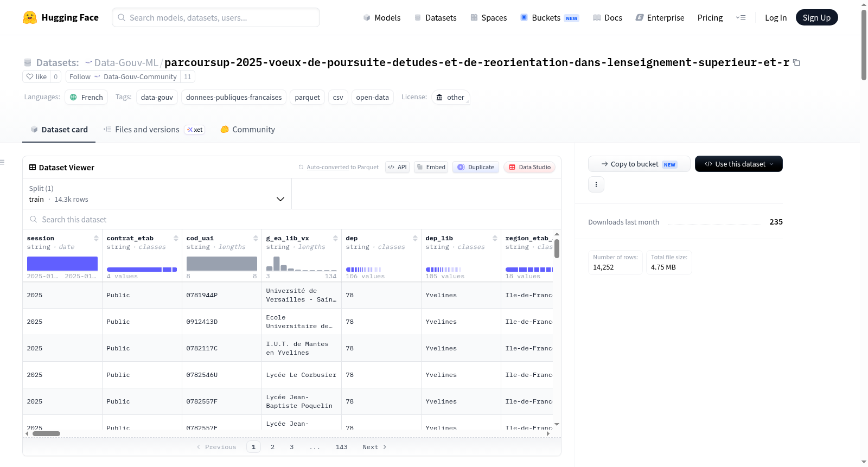
Task: Click Sign Up button
Action: pyautogui.click(x=816, y=17)
